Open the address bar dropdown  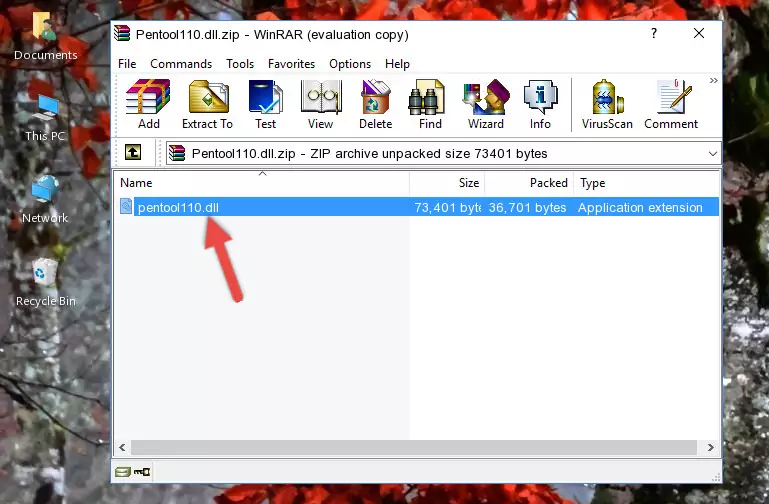[713, 154]
